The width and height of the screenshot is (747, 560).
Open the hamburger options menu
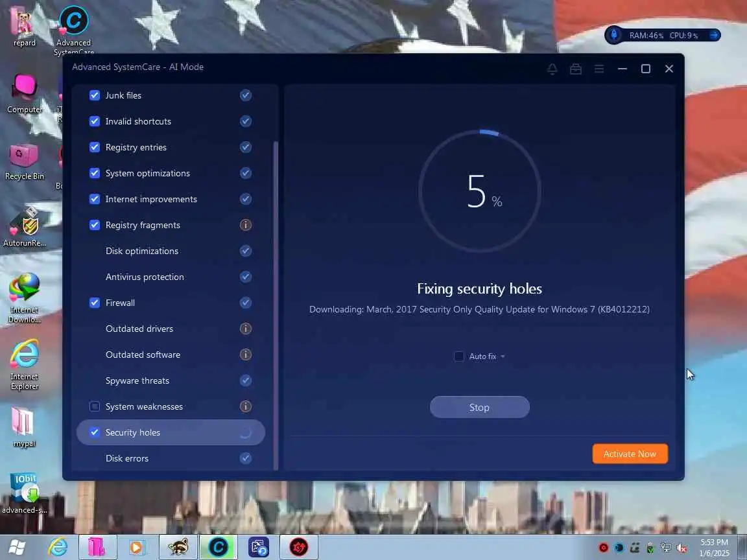(x=599, y=69)
